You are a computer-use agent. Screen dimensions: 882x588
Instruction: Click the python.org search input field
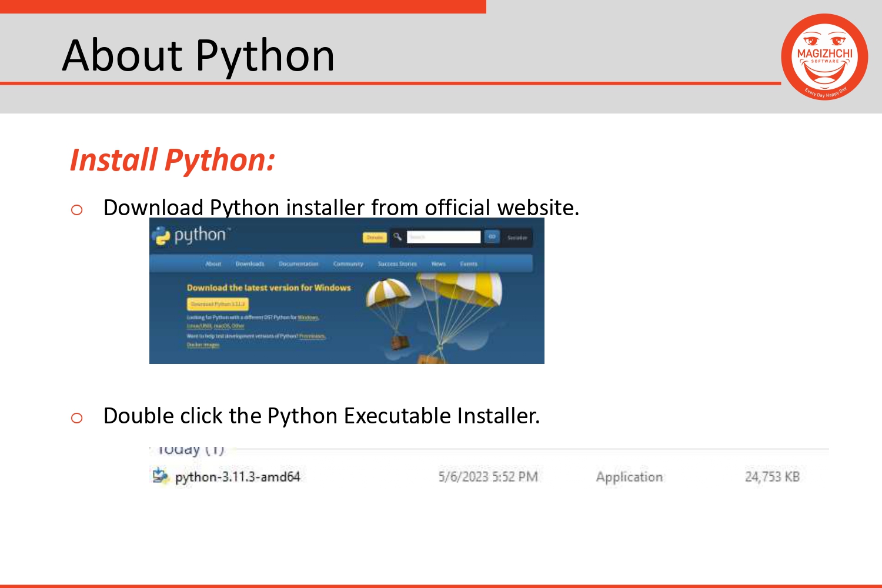click(x=443, y=237)
